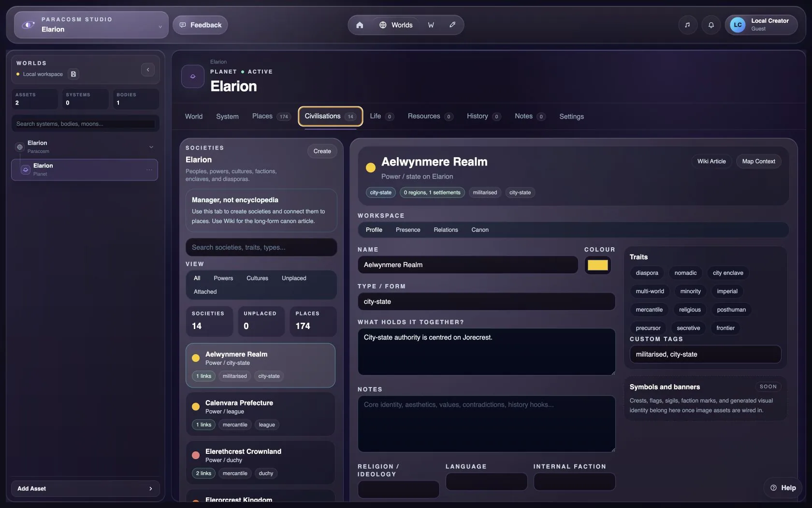The width and height of the screenshot is (812, 508).
Task: Click the LC avatar of Local Creator
Action: pyautogui.click(x=738, y=25)
